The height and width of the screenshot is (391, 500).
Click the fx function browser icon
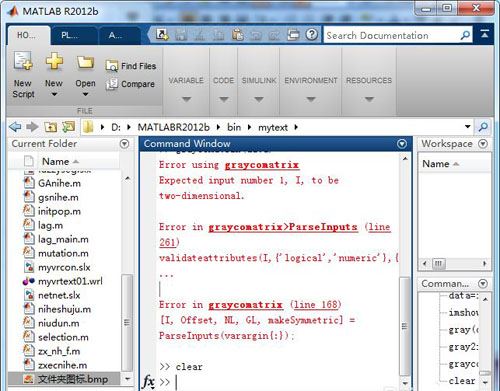coord(149,381)
